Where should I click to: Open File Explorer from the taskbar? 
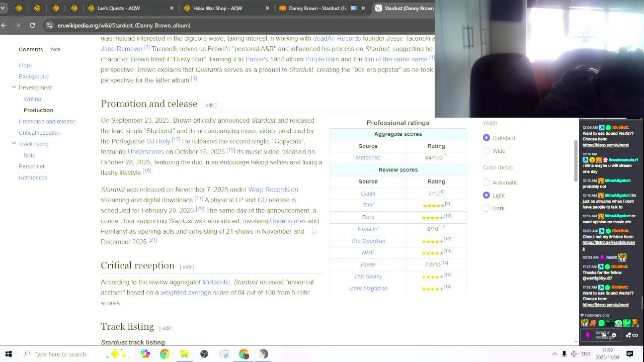(184, 354)
